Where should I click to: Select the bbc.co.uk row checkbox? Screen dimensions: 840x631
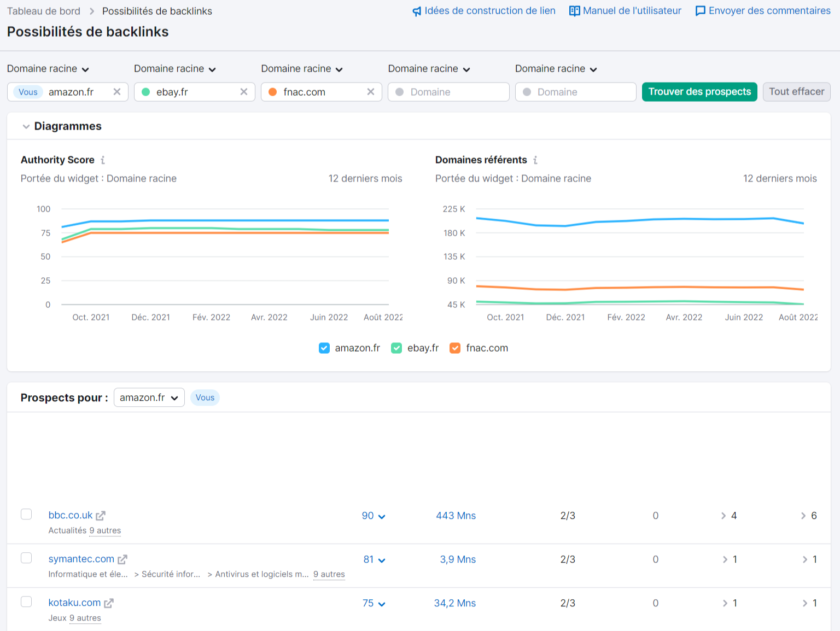coord(26,514)
